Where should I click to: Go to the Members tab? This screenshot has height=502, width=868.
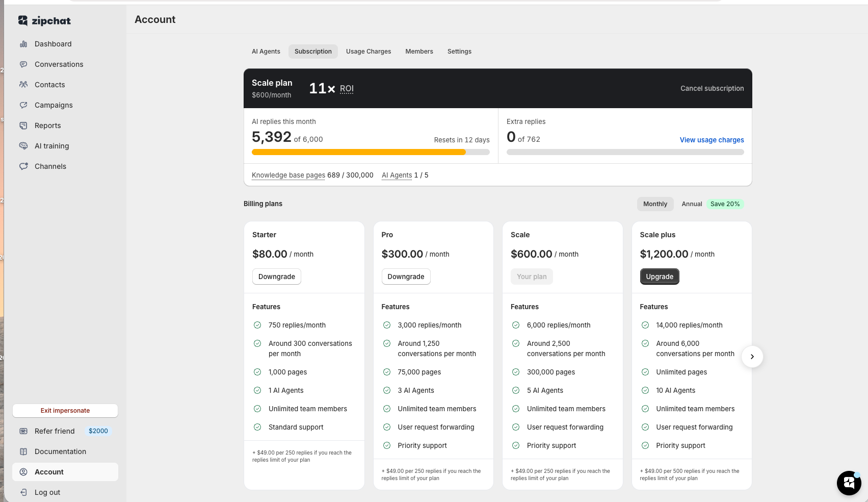pos(419,52)
